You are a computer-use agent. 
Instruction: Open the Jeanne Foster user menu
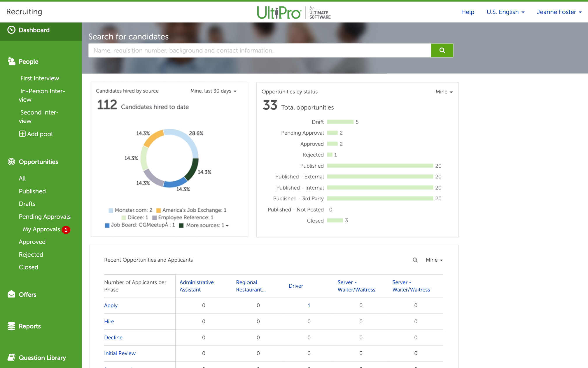pyautogui.click(x=559, y=12)
